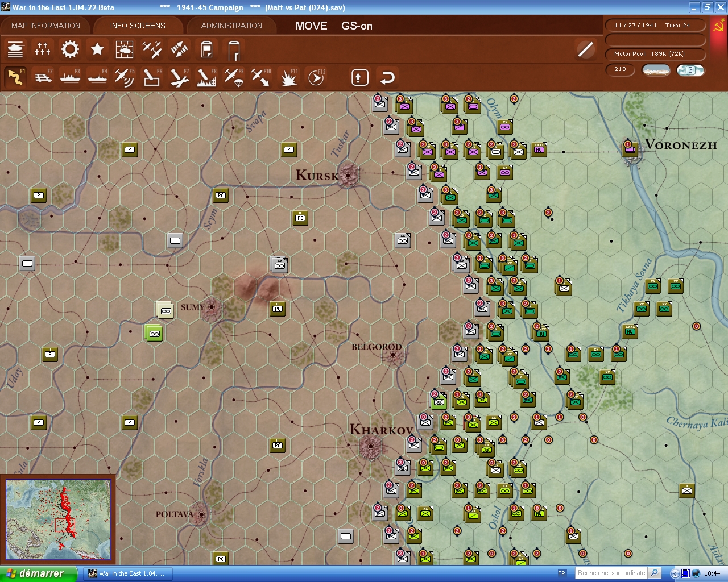This screenshot has width=728, height=582.
Task: Open the démarrer Start button
Action: (39, 573)
